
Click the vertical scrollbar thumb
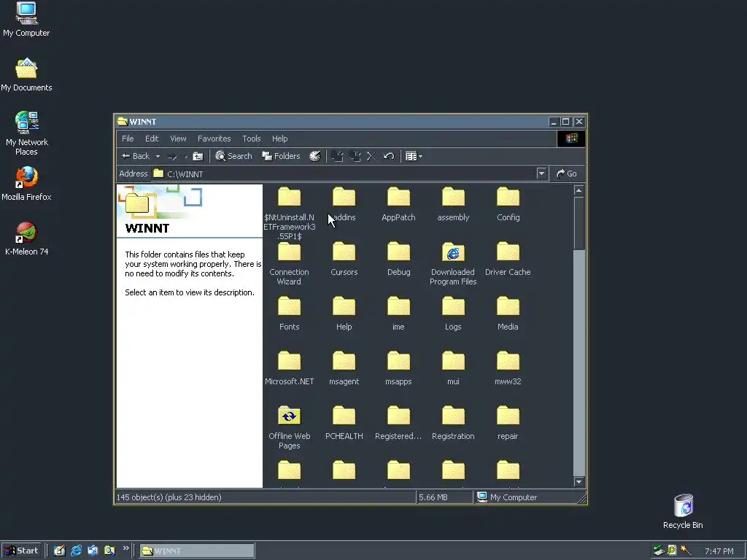tap(578, 223)
